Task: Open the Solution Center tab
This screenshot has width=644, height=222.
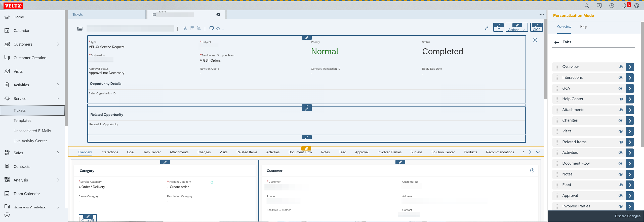Action: pyautogui.click(x=443, y=152)
